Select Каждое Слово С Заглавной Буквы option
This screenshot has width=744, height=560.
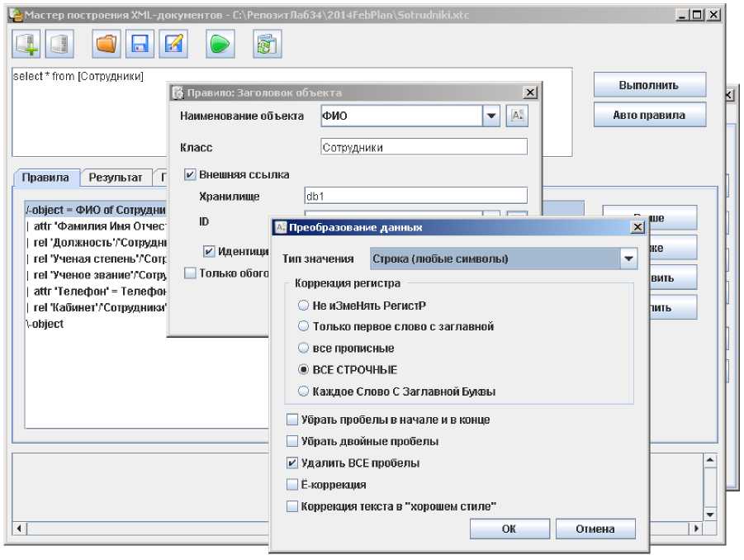tap(304, 391)
